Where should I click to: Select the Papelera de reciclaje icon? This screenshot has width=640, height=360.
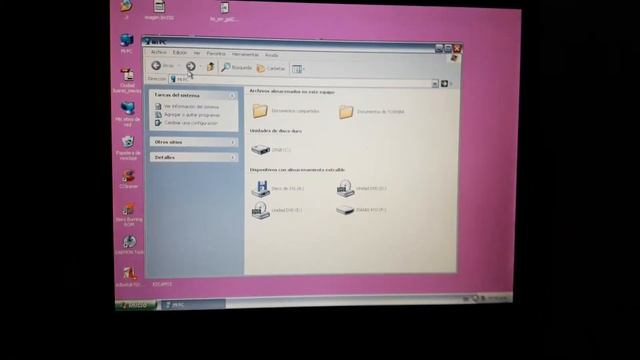coord(128,147)
